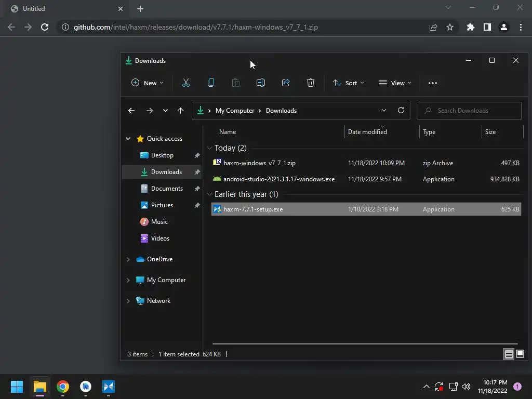Open the View dropdown menu
Image resolution: width=532 pixels, height=399 pixels.
(x=395, y=83)
